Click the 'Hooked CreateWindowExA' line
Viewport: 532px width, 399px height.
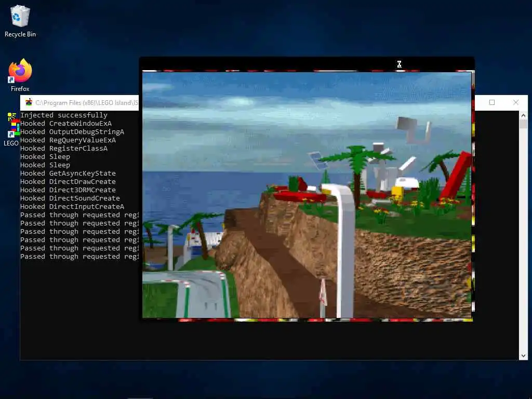click(66, 124)
